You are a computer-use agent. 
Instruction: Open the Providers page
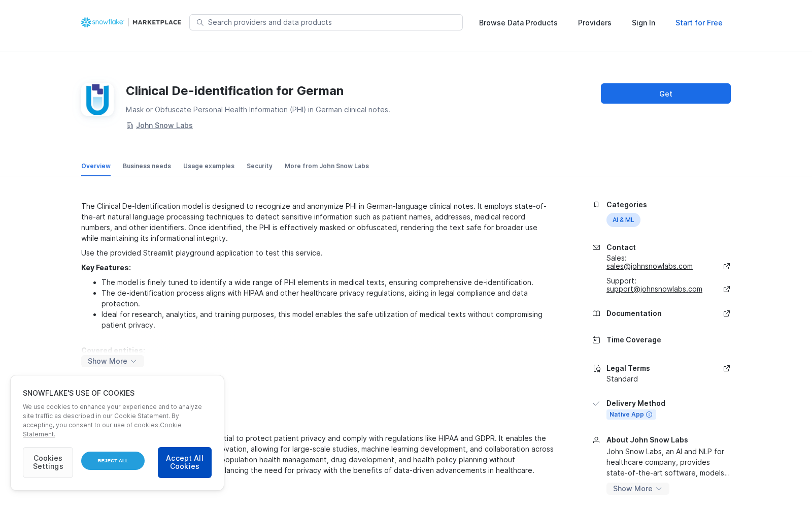click(x=595, y=23)
